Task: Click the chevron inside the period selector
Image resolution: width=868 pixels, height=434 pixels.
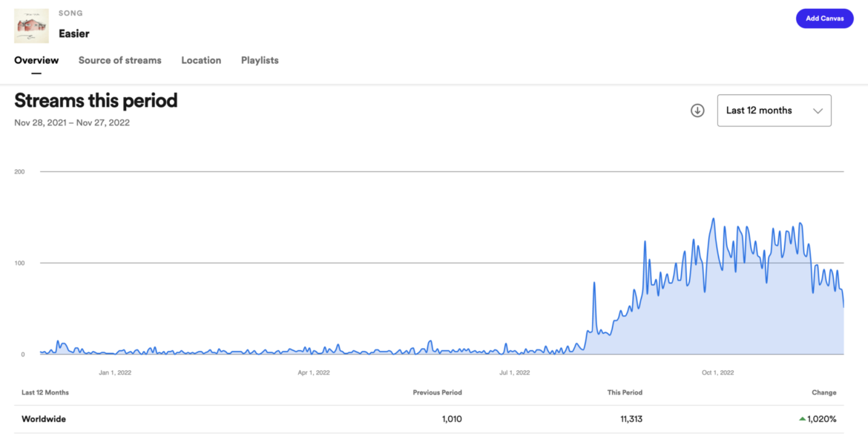Action: tap(818, 111)
